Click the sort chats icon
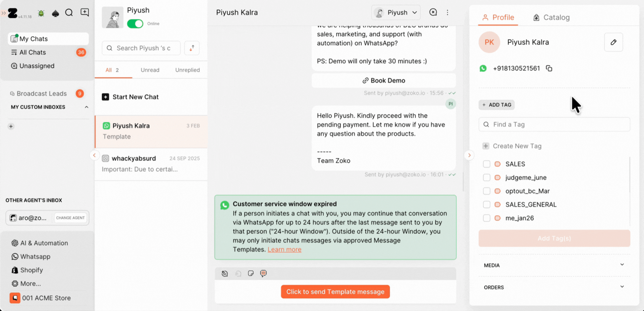Viewport: 644px width, 311px height. (192, 48)
